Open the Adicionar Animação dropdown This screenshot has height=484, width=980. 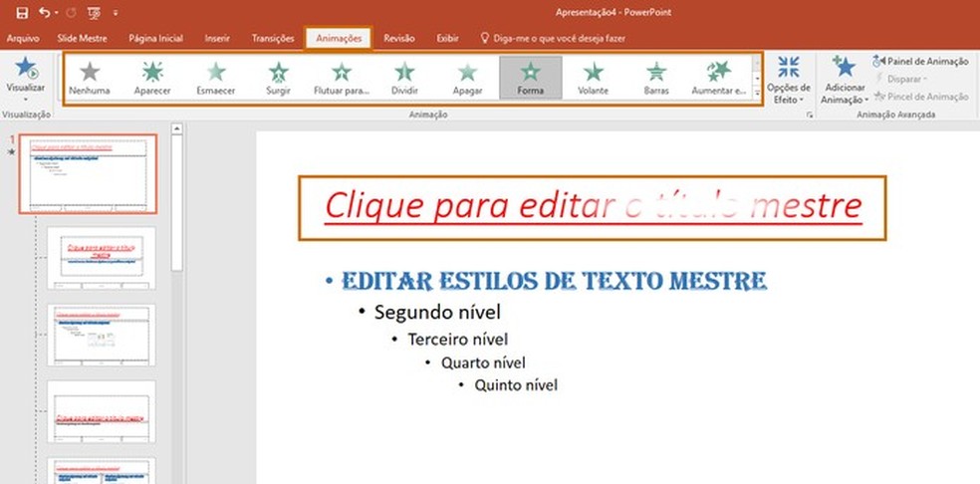[845, 80]
